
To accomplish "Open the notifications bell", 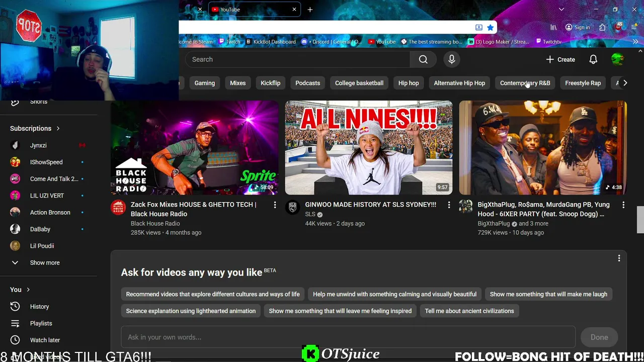I will (x=593, y=59).
